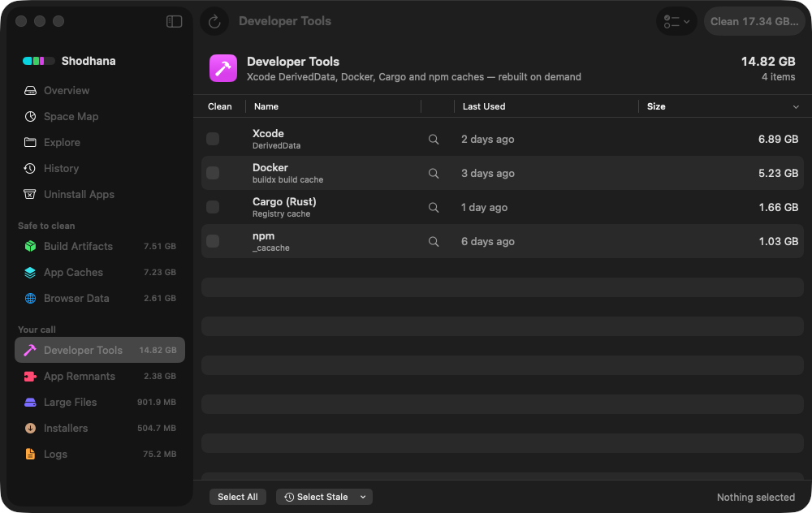This screenshot has width=812, height=513.
Task: Click the '3 days ago' cell
Action: point(488,174)
